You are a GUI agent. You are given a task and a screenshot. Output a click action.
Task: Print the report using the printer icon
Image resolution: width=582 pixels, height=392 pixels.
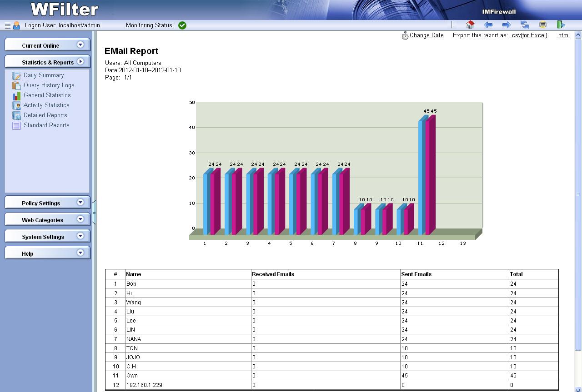542,25
